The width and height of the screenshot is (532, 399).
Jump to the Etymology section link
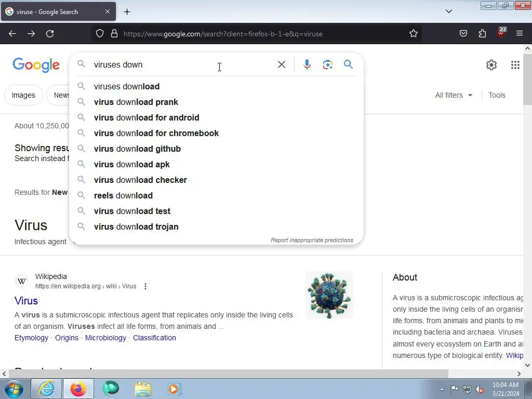click(31, 338)
